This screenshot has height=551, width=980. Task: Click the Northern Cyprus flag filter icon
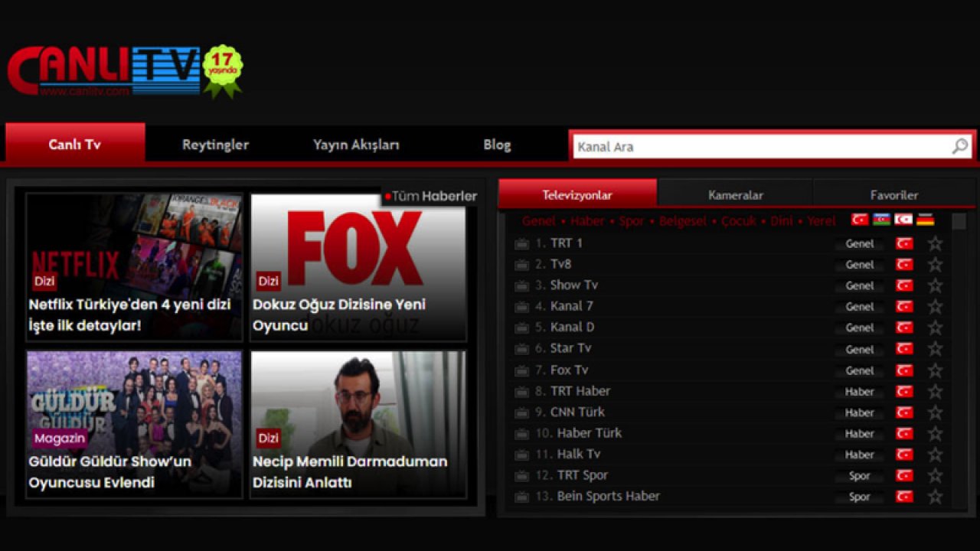click(903, 220)
